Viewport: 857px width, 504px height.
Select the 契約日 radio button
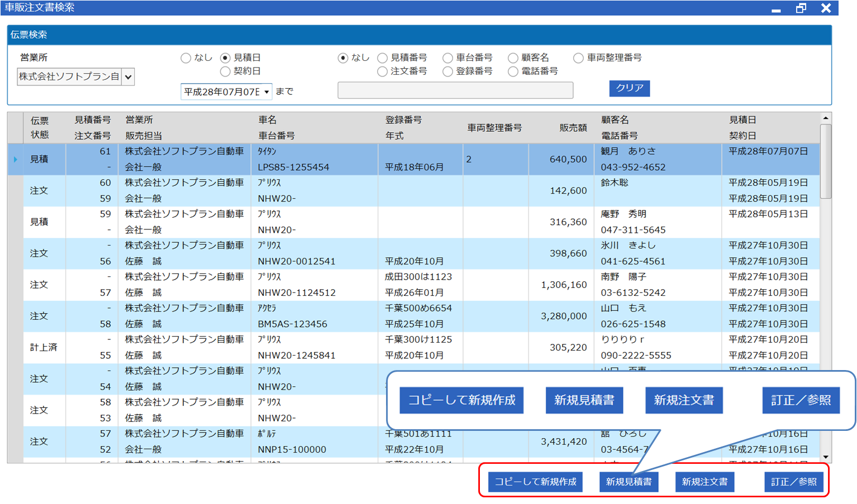pos(225,71)
